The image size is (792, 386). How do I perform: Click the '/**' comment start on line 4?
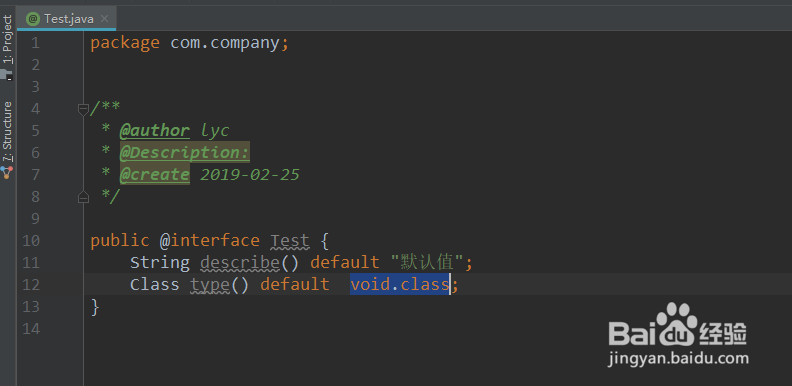point(105,108)
